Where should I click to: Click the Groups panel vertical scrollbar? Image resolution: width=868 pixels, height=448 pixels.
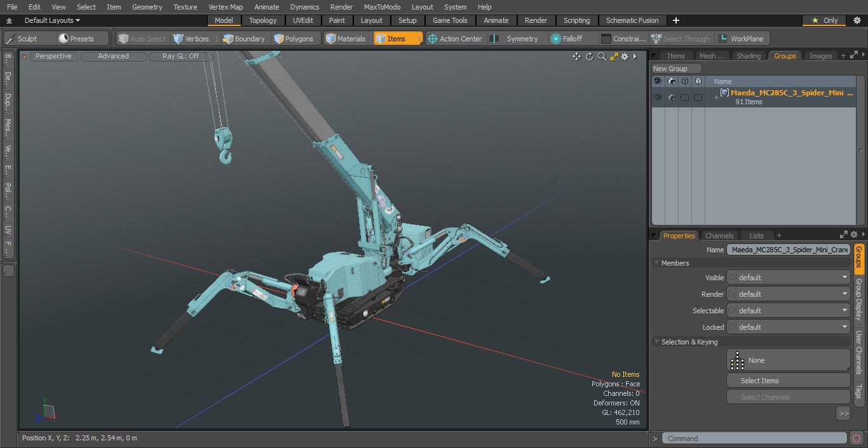coord(862,151)
